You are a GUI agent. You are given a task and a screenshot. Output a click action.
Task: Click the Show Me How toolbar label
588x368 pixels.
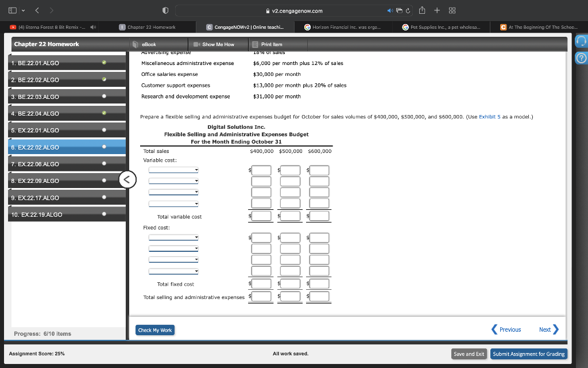(218, 44)
